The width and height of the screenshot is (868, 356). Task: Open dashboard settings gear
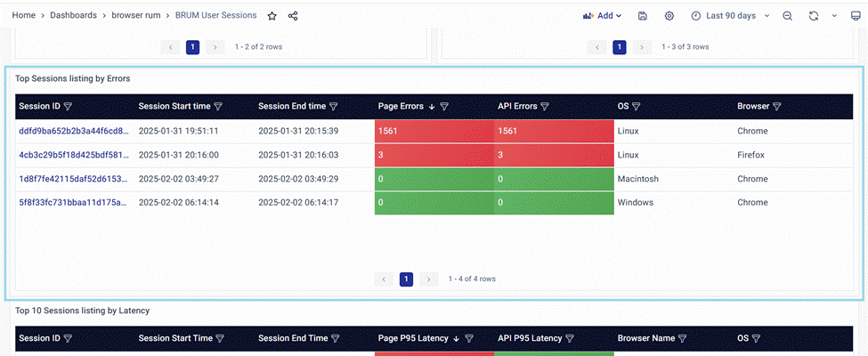669,16
